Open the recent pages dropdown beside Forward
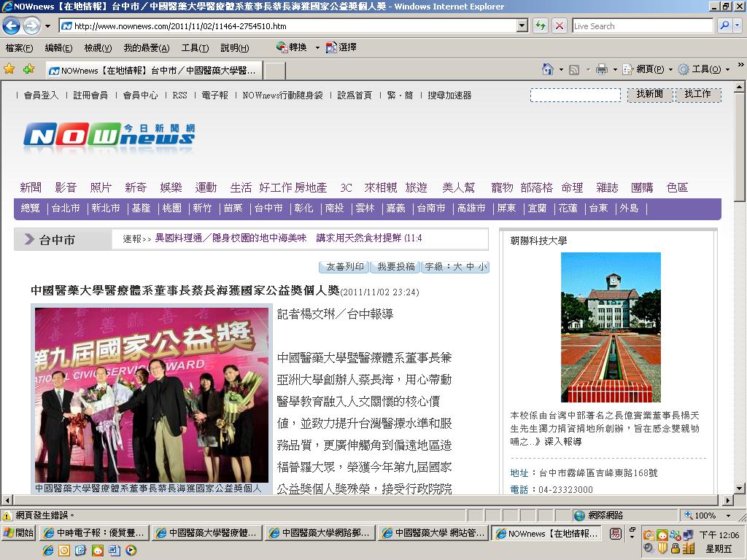 coord(47,26)
